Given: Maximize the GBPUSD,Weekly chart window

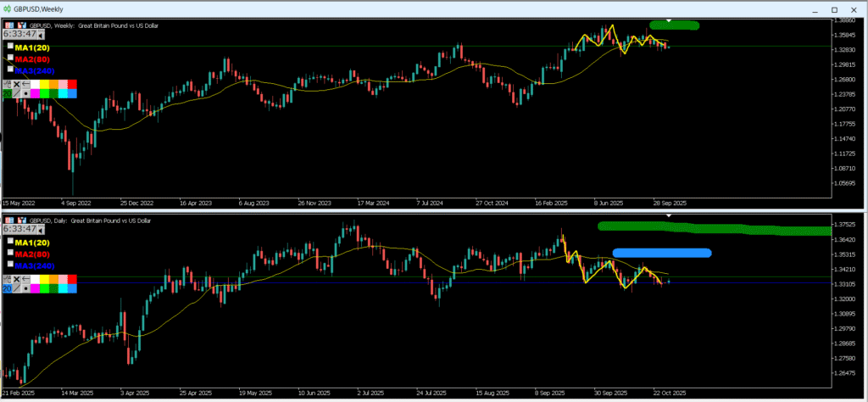Looking at the screenshot, I should [x=834, y=8].
